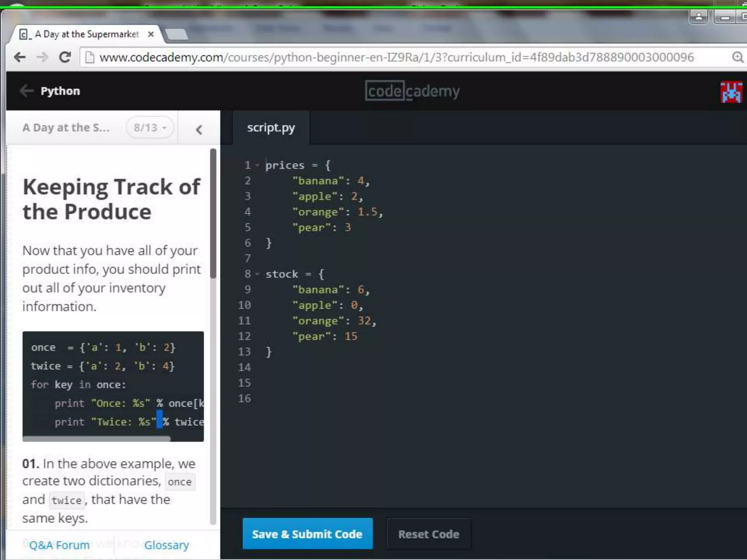
Task: Open the Q&A Forum link
Action: click(59, 545)
